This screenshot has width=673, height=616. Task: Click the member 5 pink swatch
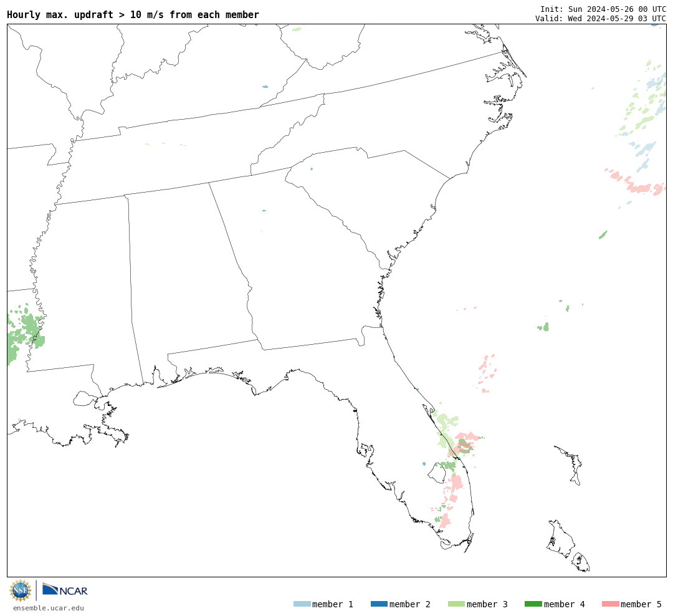coord(610,604)
